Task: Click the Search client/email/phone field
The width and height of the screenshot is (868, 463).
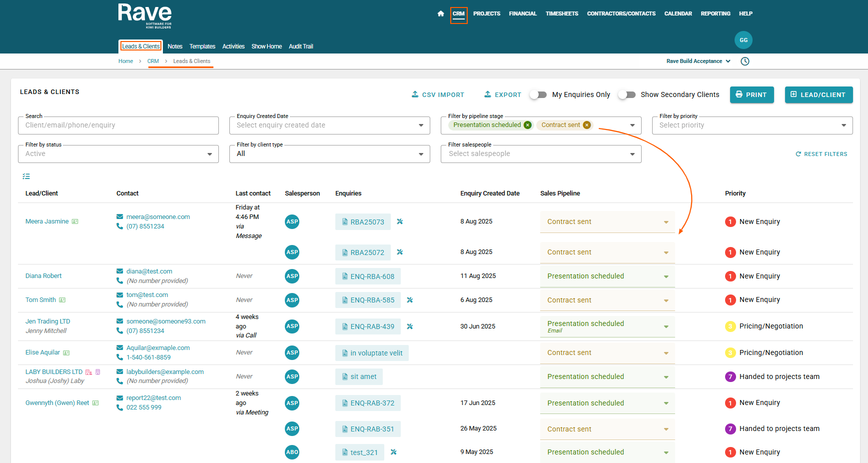Action: [118, 125]
